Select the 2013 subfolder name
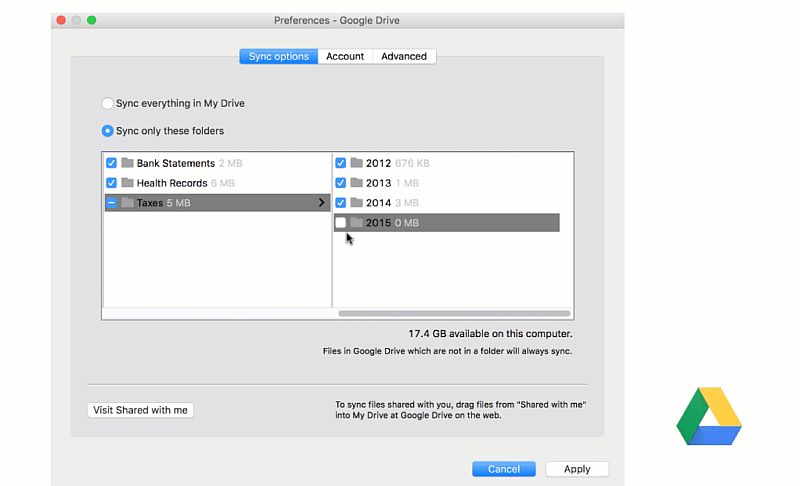800x486 pixels. [378, 183]
